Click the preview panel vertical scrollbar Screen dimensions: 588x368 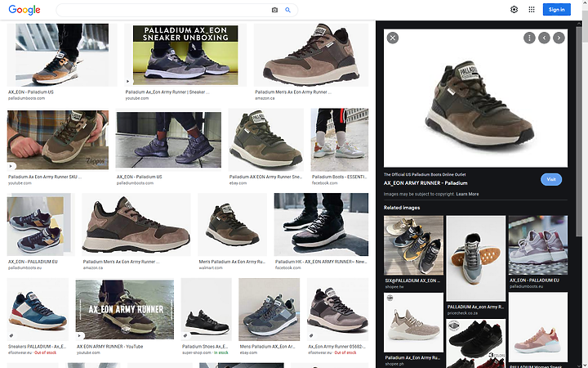tap(579, 132)
